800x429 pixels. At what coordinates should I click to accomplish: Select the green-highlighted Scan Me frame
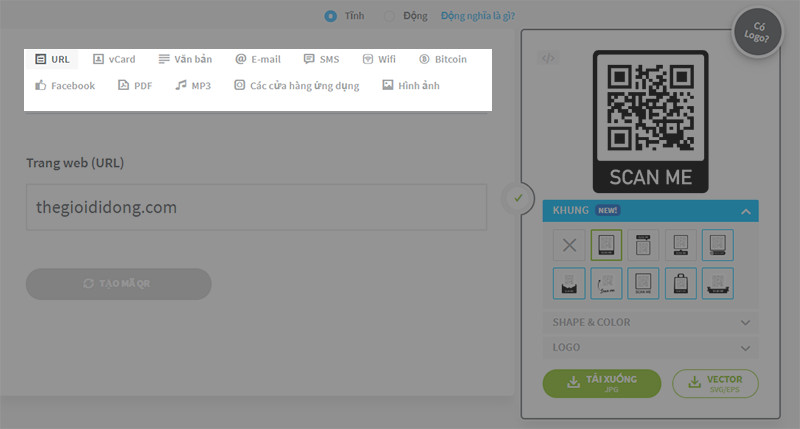click(x=606, y=245)
